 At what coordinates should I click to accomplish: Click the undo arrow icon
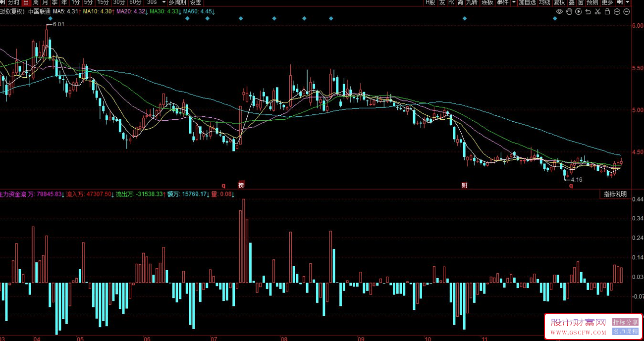point(588,11)
